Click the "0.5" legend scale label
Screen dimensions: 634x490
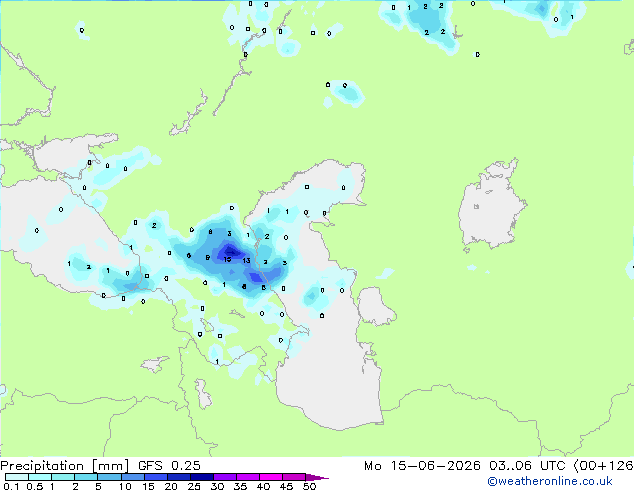point(34,486)
